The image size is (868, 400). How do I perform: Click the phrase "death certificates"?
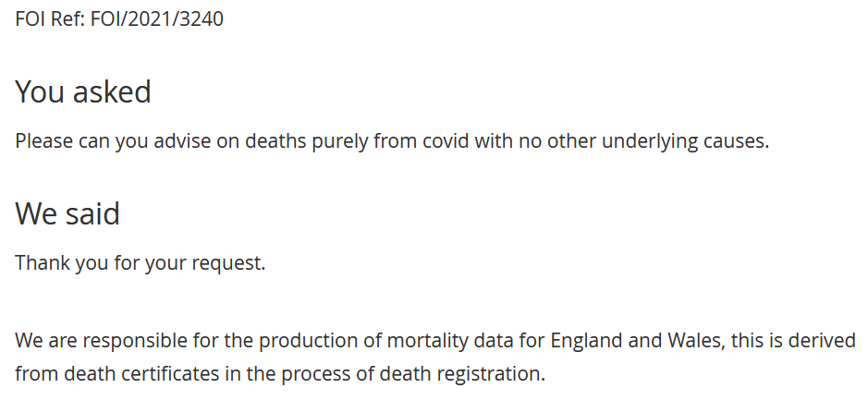point(141,374)
